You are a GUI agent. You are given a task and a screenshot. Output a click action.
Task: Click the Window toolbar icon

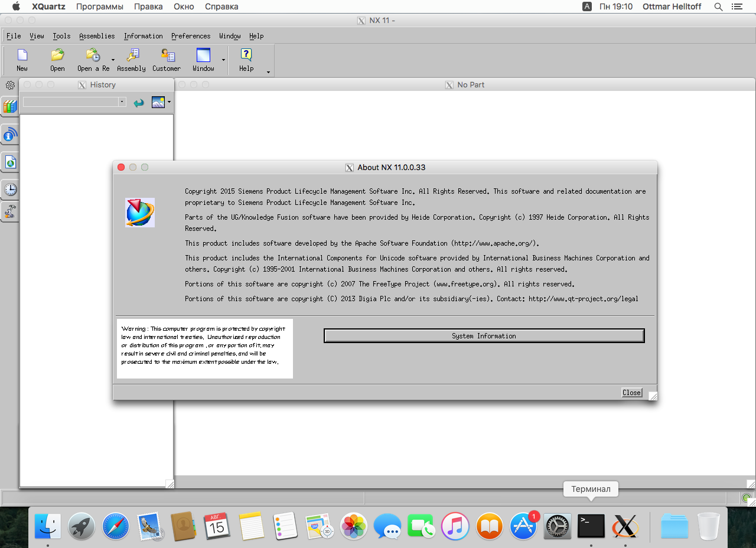click(x=203, y=55)
